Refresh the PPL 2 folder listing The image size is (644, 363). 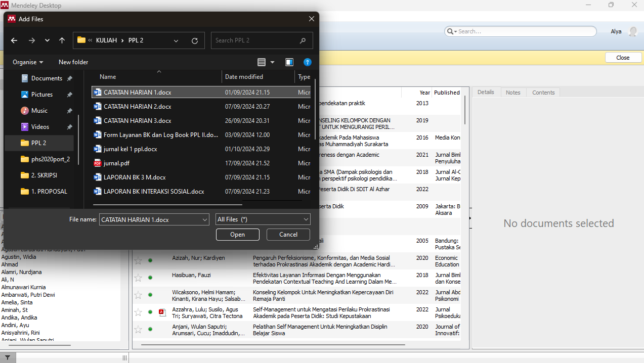(x=195, y=40)
